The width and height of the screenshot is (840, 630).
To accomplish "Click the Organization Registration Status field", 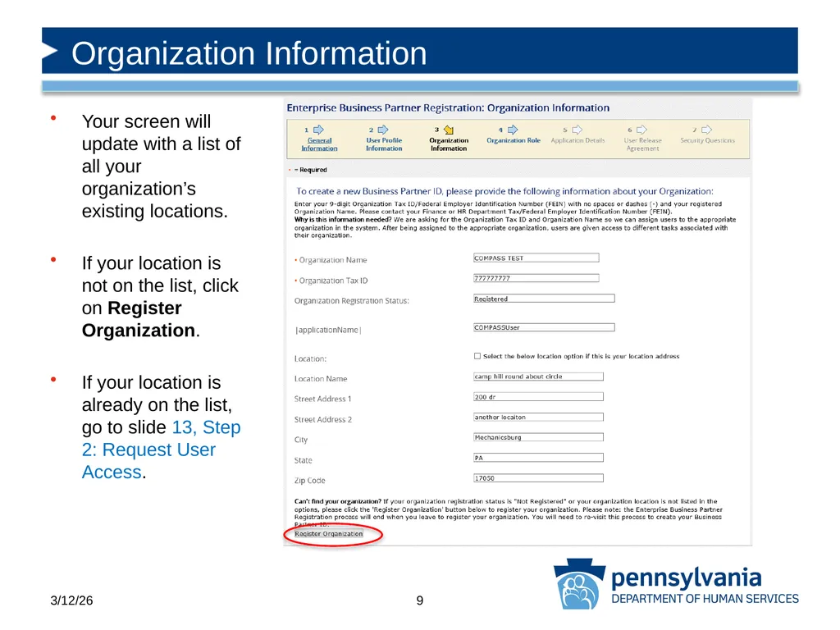I will tap(544, 299).
